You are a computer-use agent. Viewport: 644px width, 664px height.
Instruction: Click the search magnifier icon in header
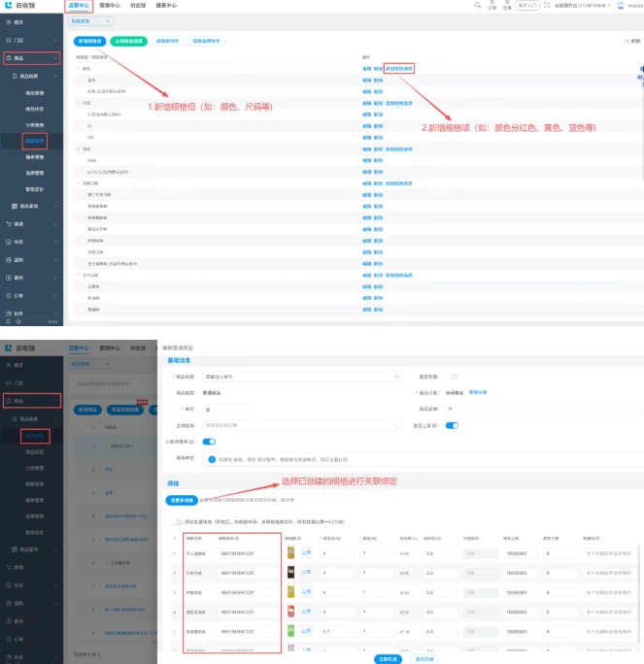click(478, 5)
